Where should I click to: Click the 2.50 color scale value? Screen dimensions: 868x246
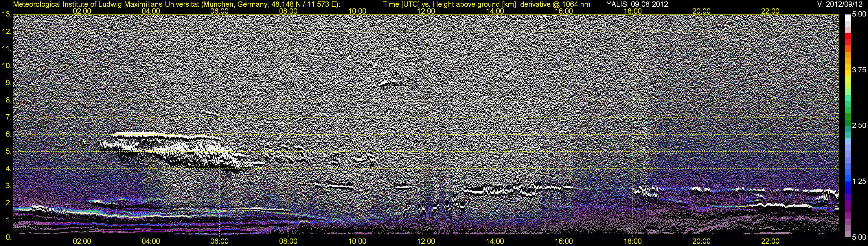pos(859,126)
